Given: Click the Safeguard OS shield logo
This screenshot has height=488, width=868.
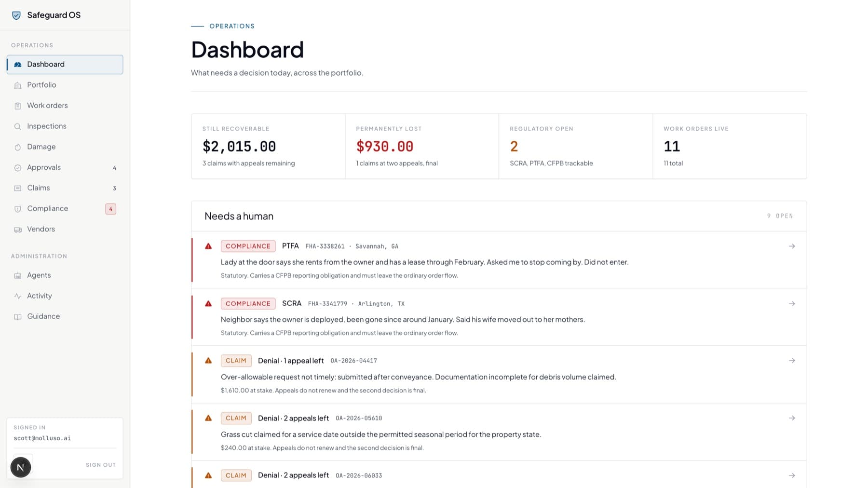Looking at the screenshot, I should (x=16, y=15).
